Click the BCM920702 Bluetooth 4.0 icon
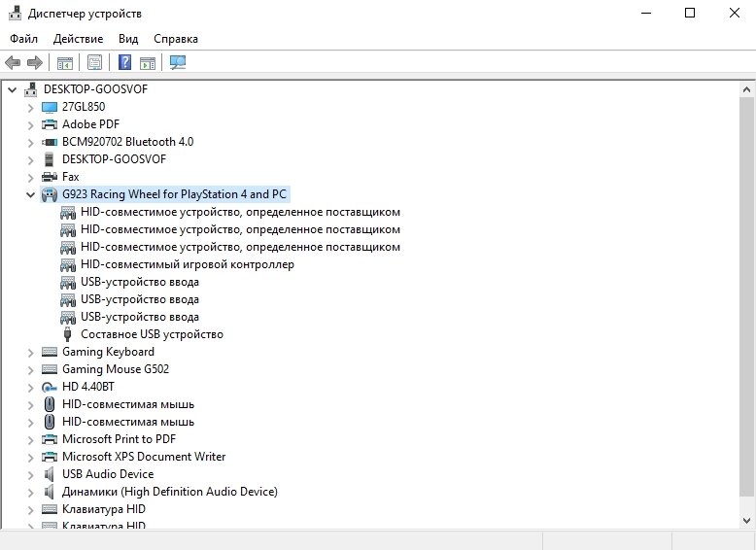 point(50,142)
